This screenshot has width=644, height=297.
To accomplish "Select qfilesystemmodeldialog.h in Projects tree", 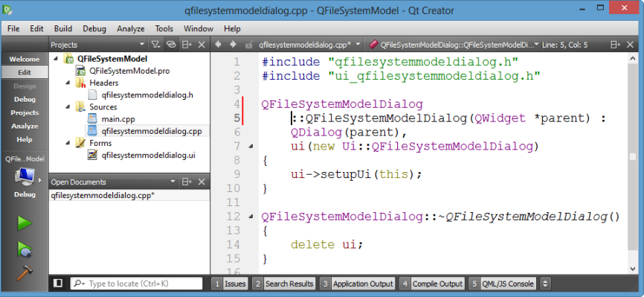I will (147, 95).
